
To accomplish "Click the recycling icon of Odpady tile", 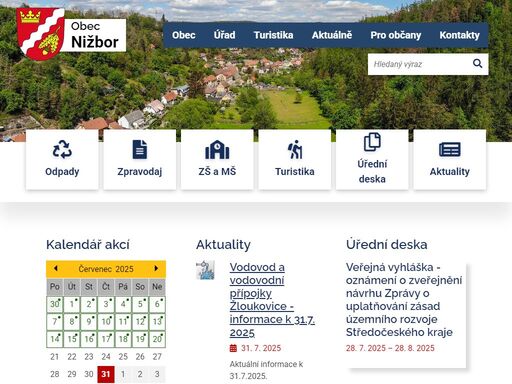I will point(62,149).
